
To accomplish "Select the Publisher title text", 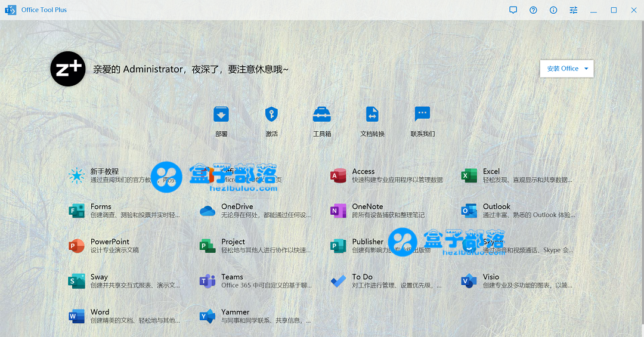I will pyautogui.click(x=367, y=242).
